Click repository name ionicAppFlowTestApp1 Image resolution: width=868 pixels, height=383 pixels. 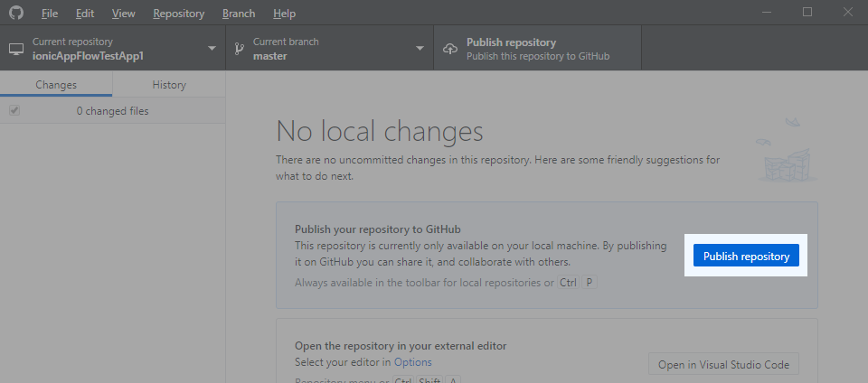88,56
